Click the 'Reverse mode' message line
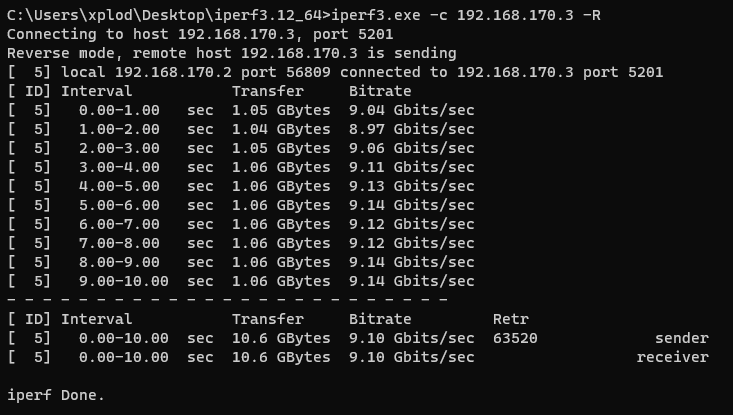The width and height of the screenshot is (733, 415). point(232,53)
